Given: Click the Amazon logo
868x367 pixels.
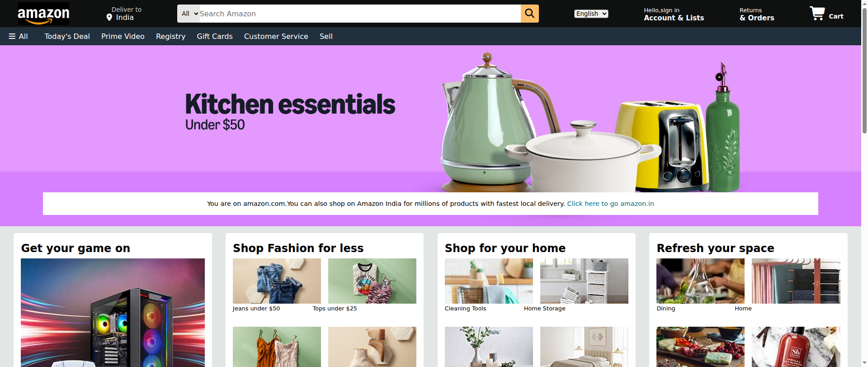Looking at the screenshot, I should tap(43, 14).
